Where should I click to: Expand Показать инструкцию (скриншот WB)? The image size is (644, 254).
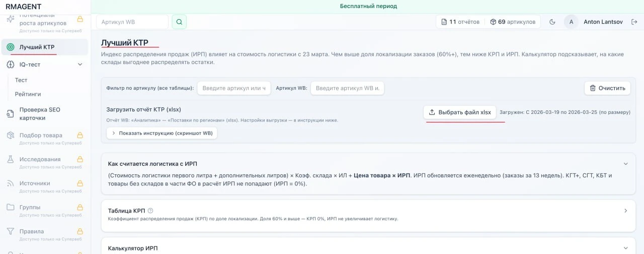162,133
